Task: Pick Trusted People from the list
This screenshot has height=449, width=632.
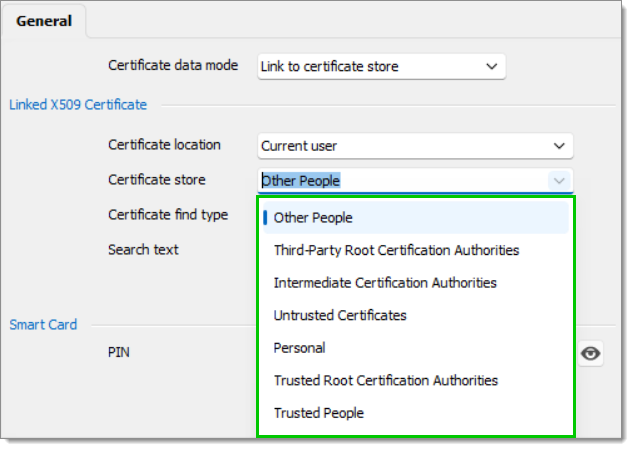Action: point(416,413)
